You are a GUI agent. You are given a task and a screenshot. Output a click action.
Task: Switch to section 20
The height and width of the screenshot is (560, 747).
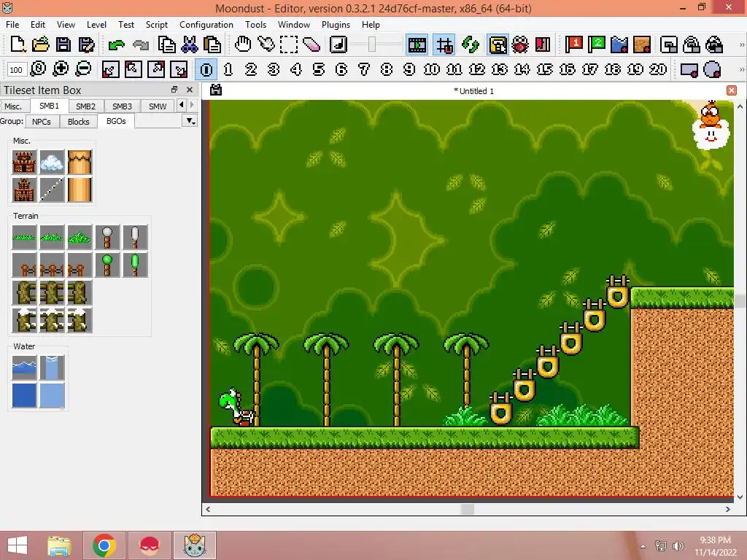coord(658,69)
